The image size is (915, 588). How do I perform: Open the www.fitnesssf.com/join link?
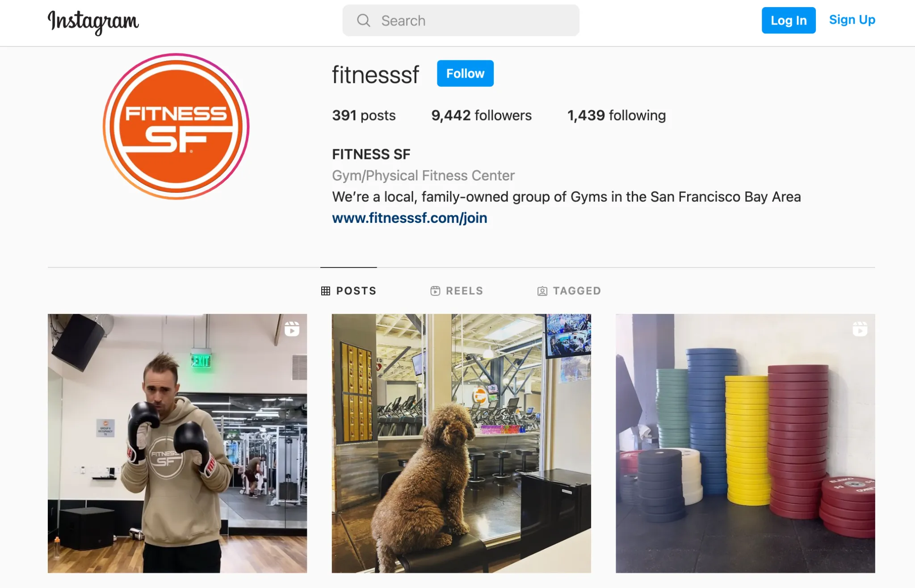409,218
